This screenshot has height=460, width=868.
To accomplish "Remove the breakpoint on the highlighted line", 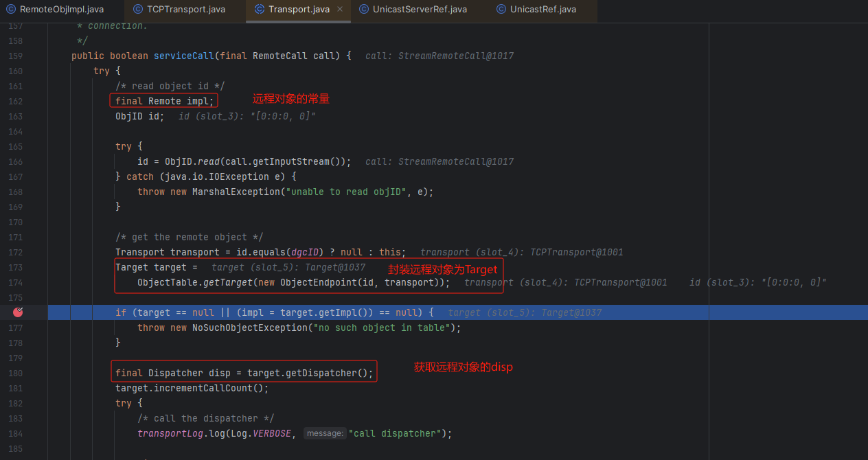I will (x=18, y=312).
